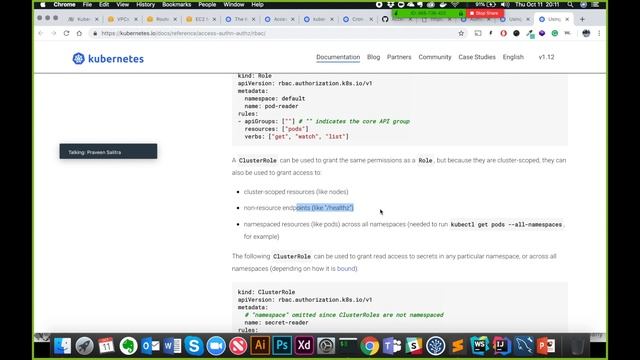
Task: Open the Bookmarks menu
Action: tap(177, 4)
